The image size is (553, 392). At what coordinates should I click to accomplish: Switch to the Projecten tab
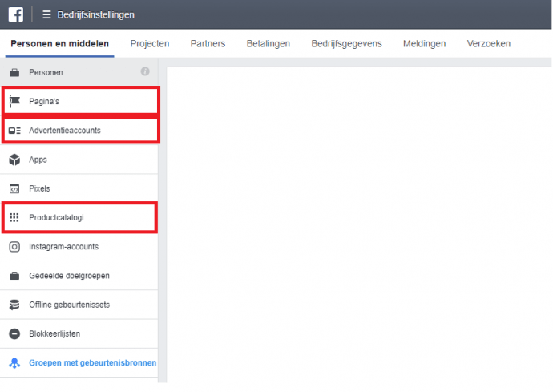pos(150,44)
